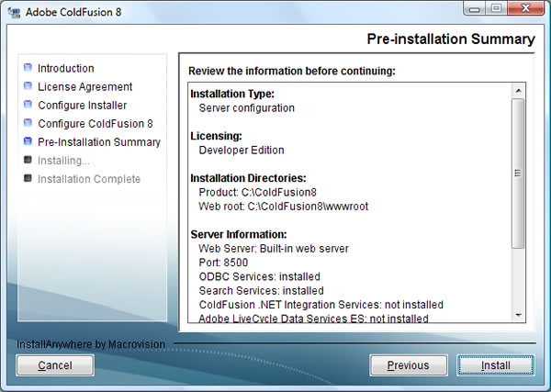Click the Configure Installer step bullet icon
The width and height of the screenshot is (551, 392).
[x=28, y=105]
